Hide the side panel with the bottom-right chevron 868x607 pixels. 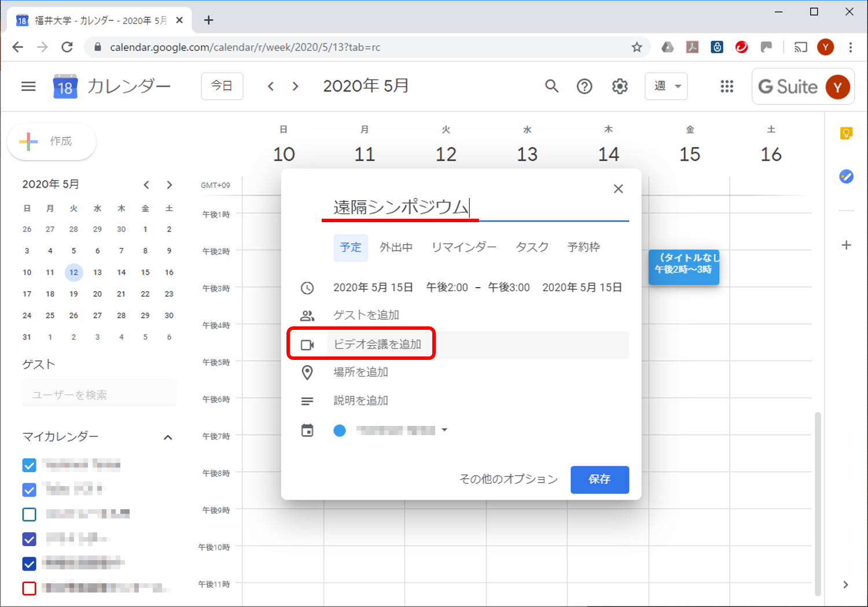845,584
